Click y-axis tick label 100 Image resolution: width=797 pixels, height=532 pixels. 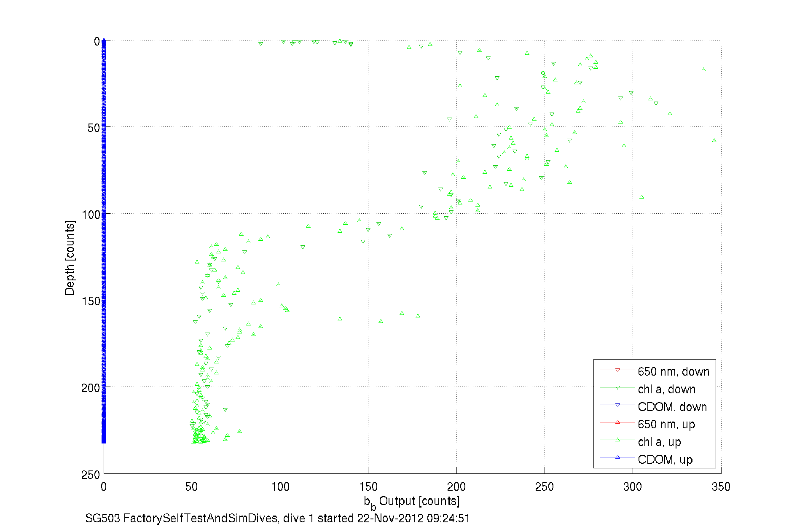(x=91, y=215)
